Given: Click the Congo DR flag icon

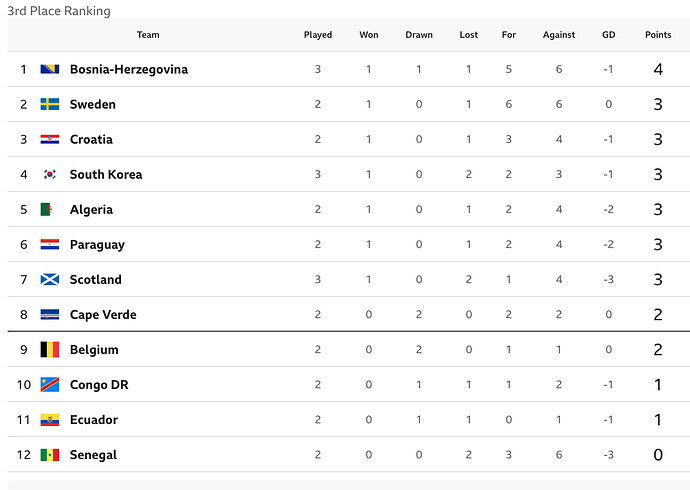Looking at the screenshot, I should coord(50,385).
